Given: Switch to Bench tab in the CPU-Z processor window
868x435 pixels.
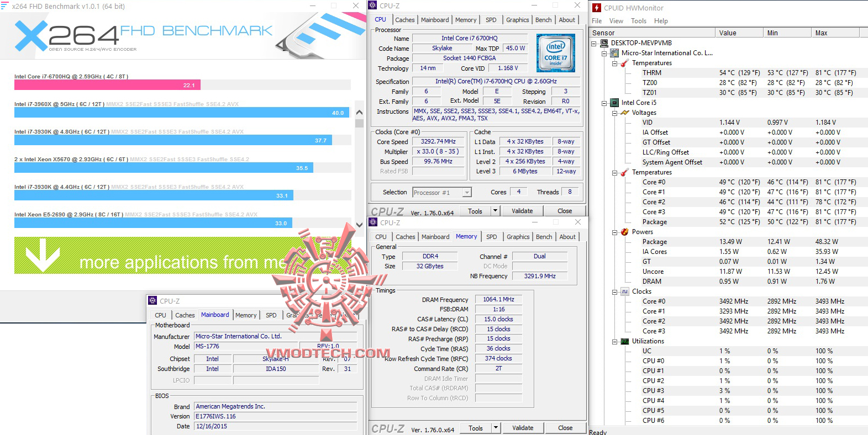Looking at the screenshot, I should point(543,20).
